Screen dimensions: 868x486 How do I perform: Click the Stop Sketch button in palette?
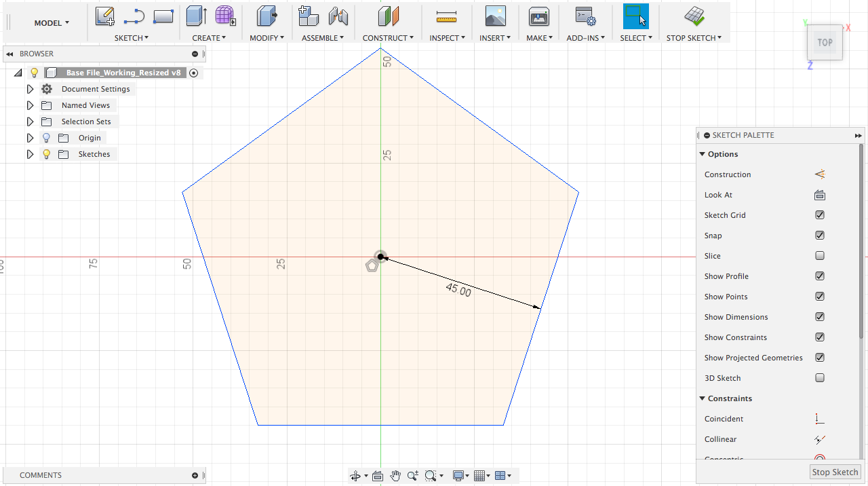(835, 472)
